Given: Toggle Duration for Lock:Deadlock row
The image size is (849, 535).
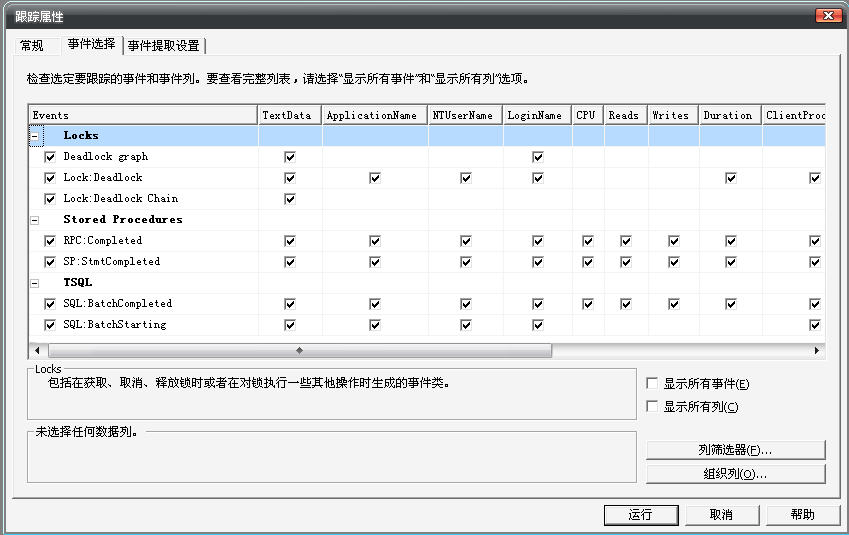Looking at the screenshot, I should point(730,178).
